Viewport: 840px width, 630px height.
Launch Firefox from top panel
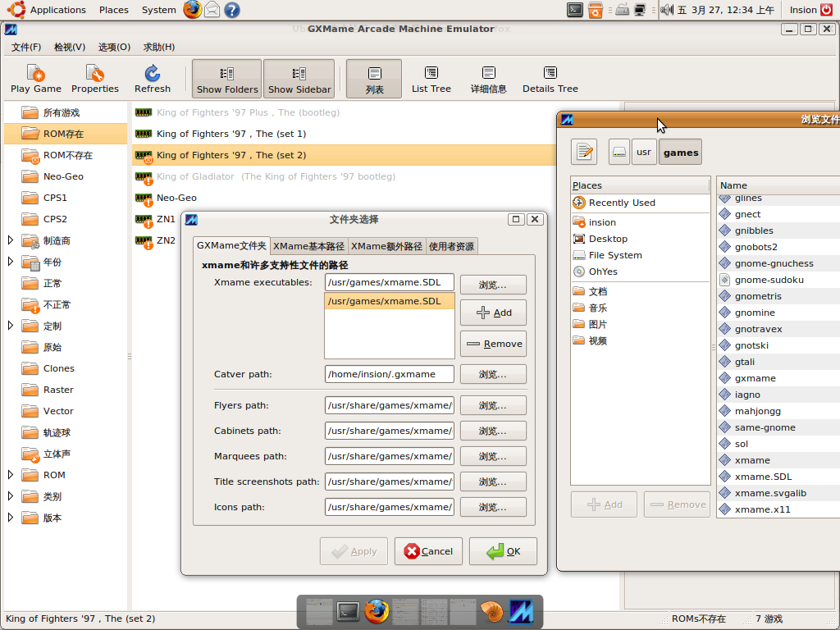tap(192, 10)
